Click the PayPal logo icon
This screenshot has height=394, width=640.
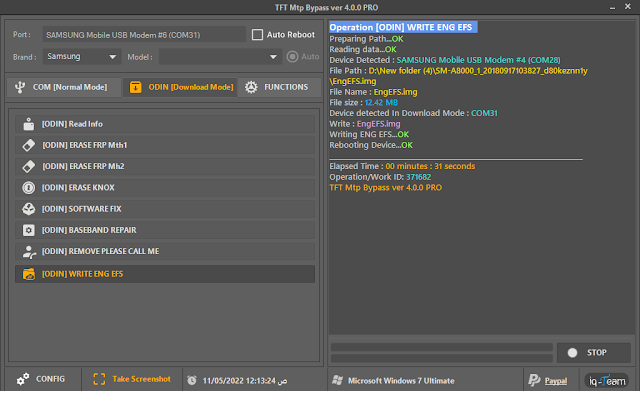[534, 380]
